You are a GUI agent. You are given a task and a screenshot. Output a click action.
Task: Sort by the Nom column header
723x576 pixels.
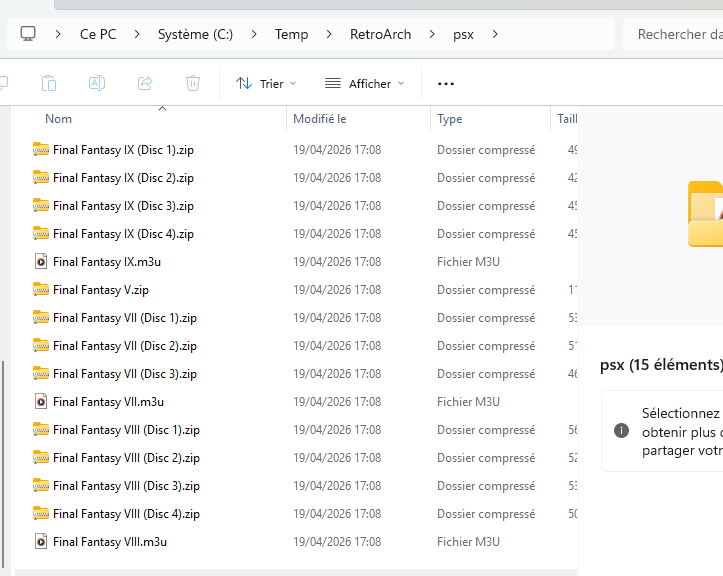(59, 119)
